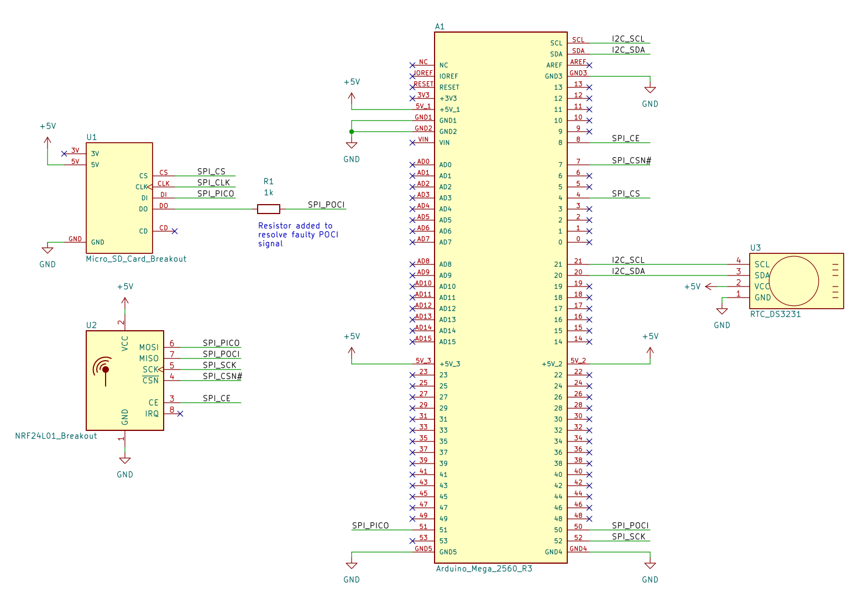This screenshot has height=598, width=868.
Task: Select the SPI_PICO label at pin 51
Action: [x=370, y=526]
